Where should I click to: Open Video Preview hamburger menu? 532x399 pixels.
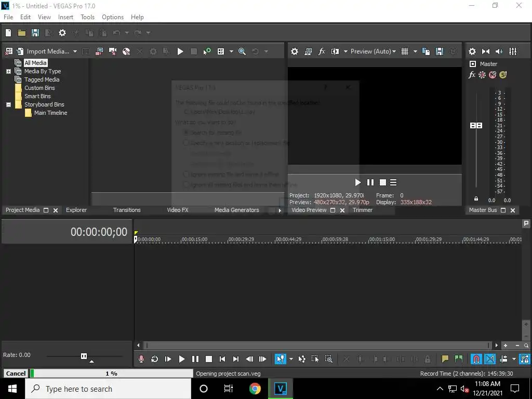393,182
